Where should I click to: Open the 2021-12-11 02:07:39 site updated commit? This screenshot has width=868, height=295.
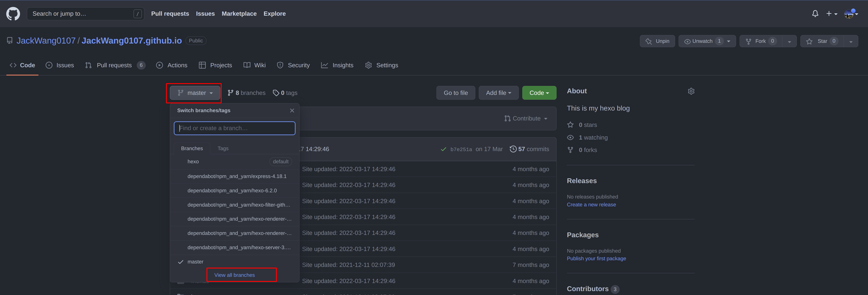click(348, 265)
